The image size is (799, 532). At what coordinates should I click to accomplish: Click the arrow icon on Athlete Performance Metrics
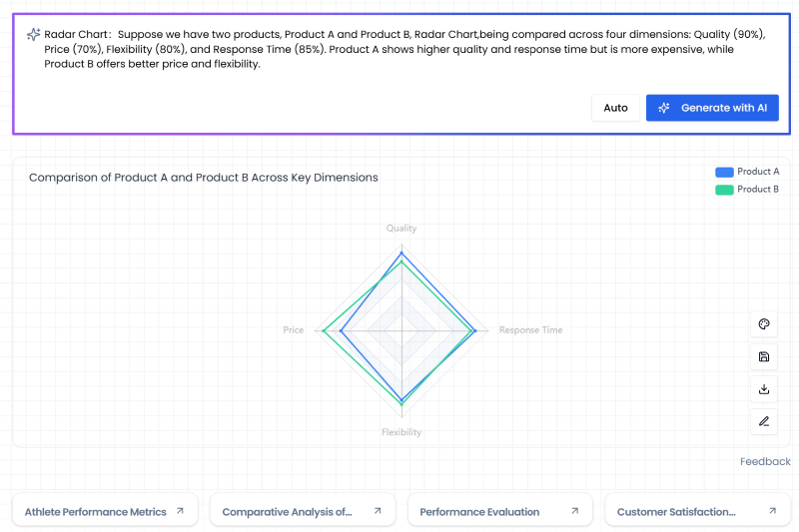point(180,511)
